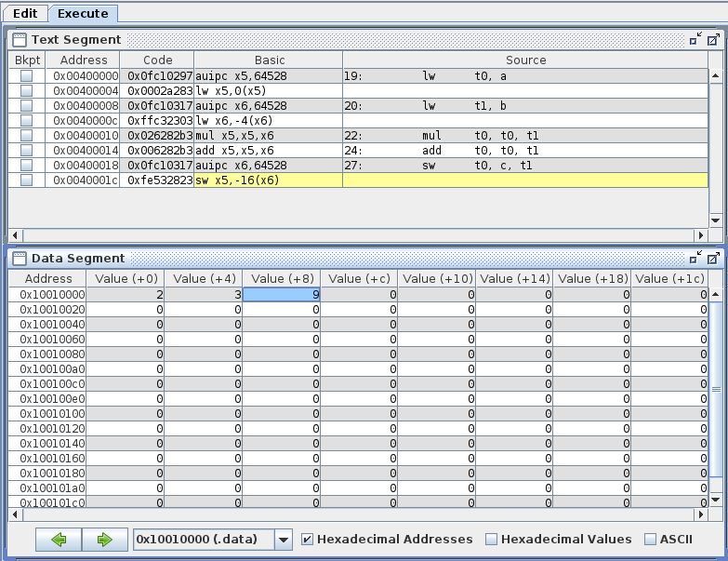This screenshot has height=561, width=728.
Task: Click Data Segment vertical scrollbar thumb
Action: pyautogui.click(x=716, y=389)
